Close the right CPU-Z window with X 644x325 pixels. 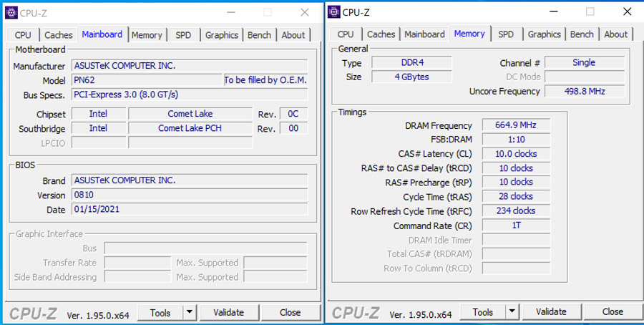627,11
